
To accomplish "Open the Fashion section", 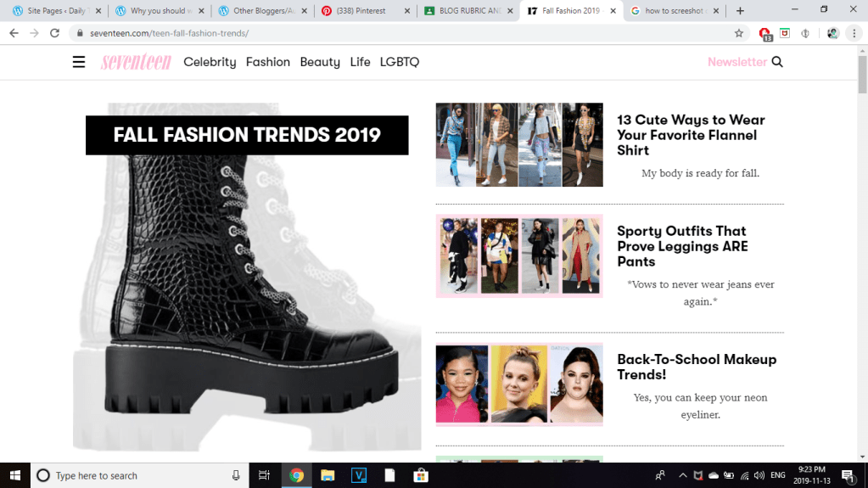I will coord(267,62).
